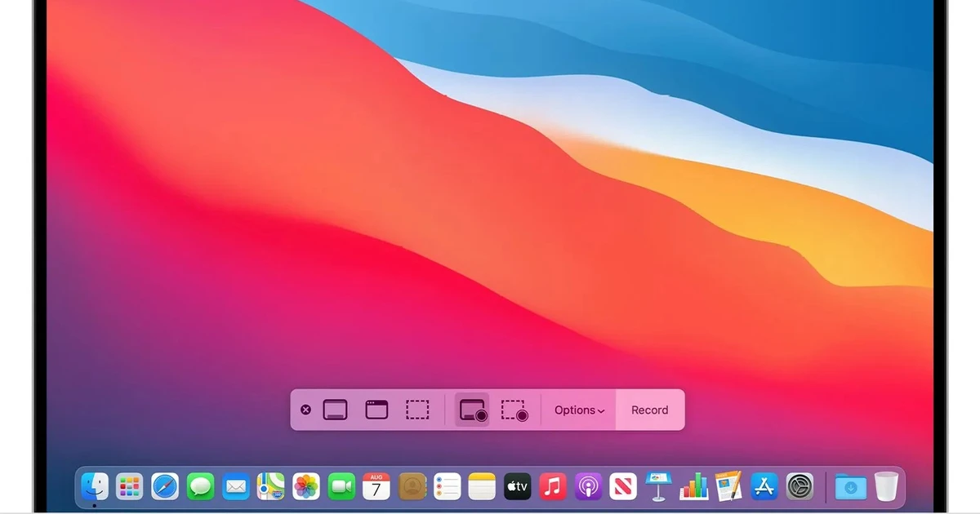Launch the Music app
The width and height of the screenshot is (980, 514).
[552, 485]
